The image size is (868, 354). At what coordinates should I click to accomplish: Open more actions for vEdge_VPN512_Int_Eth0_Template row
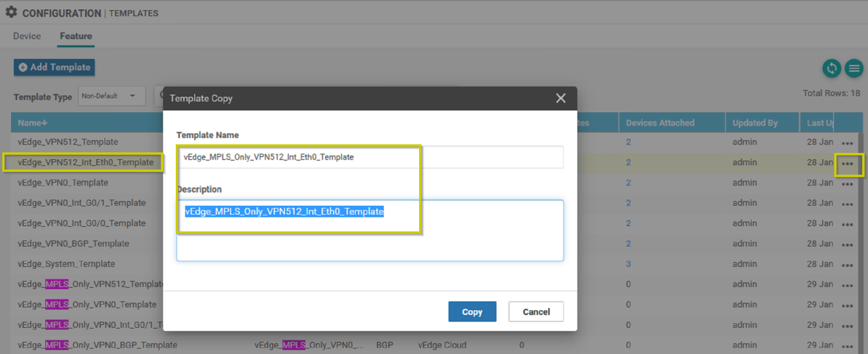click(848, 164)
